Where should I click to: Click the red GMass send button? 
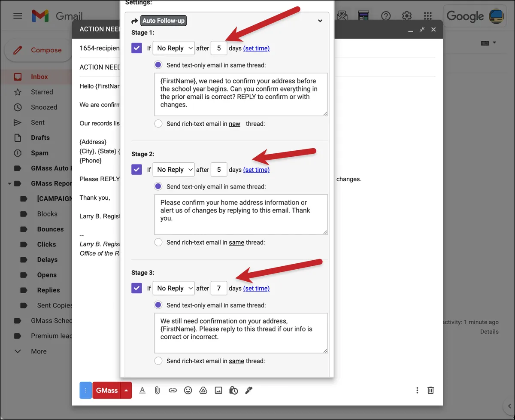(106, 390)
